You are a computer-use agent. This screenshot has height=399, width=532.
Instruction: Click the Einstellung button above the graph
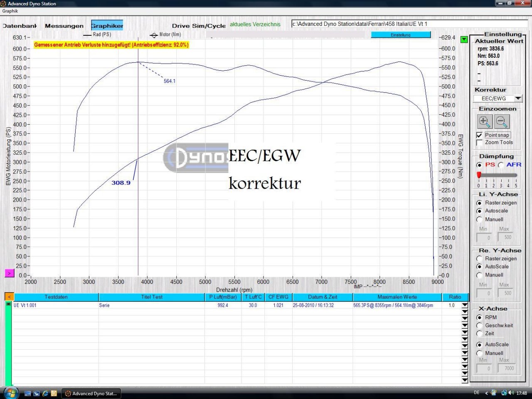(401, 35)
